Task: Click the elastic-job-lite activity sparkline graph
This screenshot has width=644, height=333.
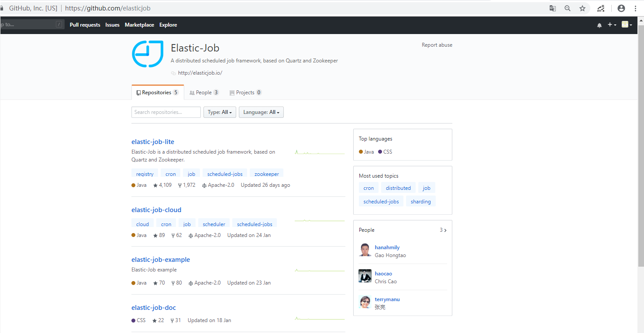Action: tap(320, 152)
